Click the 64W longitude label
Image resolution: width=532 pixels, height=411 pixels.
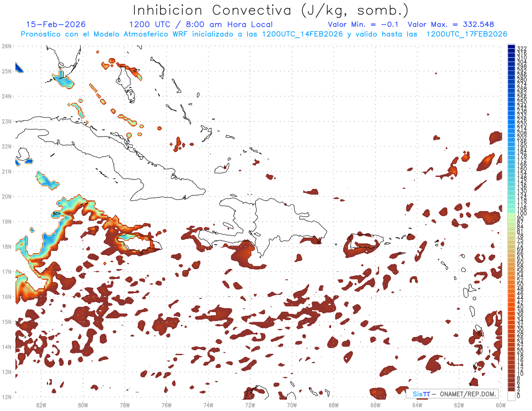click(x=417, y=405)
